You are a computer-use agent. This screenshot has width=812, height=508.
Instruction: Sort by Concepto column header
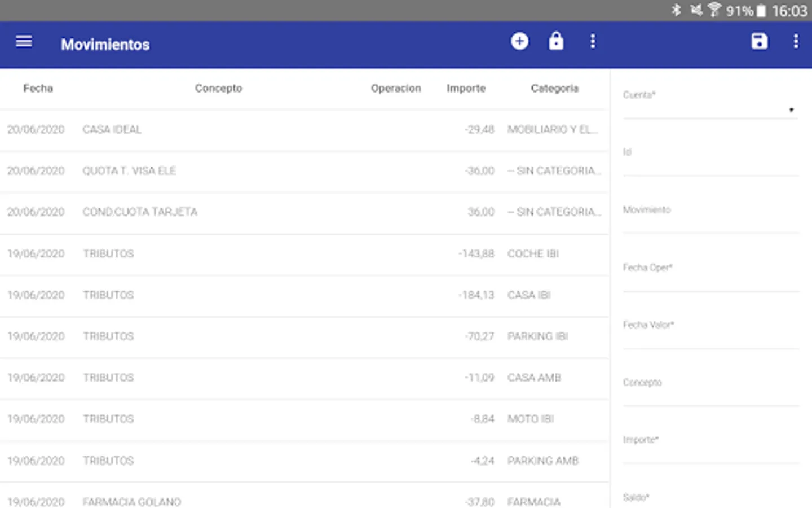click(x=218, y=88)
